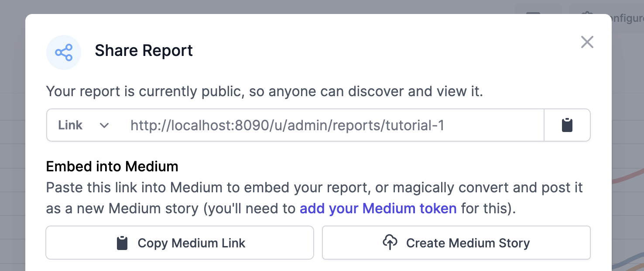Click the Create Medium Story button
The height and width of the screenshot is (271, 644).
click(456, 243)
